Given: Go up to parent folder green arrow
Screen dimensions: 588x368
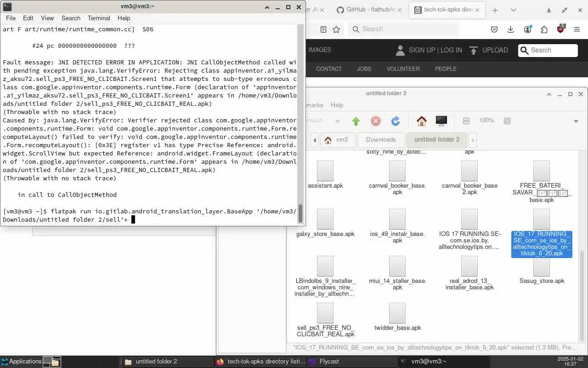Looking at the screenshot, I should pos(356,121).
